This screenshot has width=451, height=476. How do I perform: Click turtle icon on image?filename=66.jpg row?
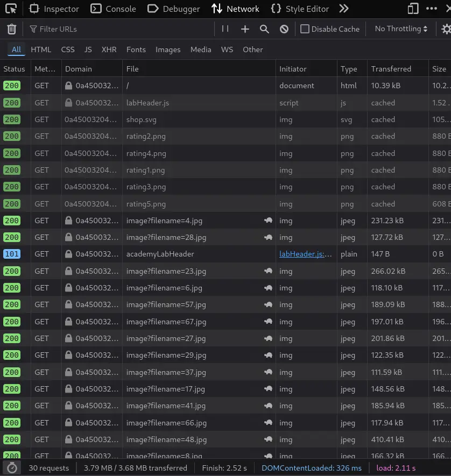click(x=268, y=422)
